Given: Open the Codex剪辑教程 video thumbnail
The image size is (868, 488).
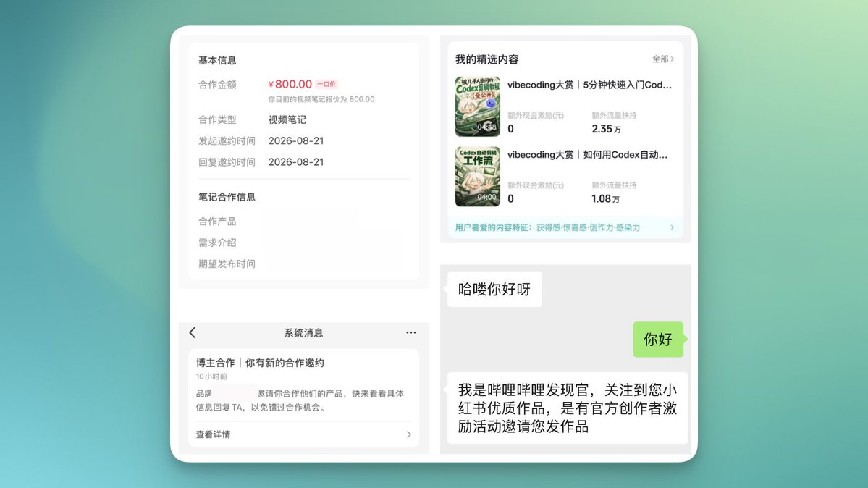Looking at the screenshot, I should tap(478, 106).
